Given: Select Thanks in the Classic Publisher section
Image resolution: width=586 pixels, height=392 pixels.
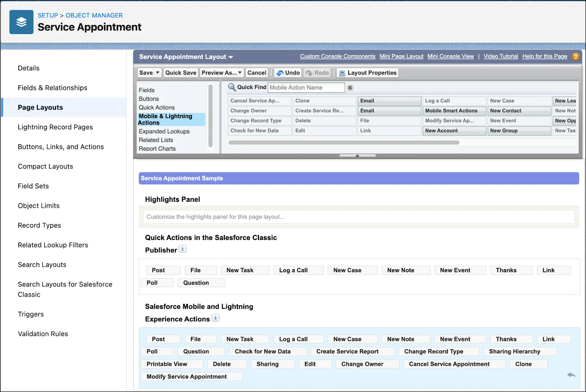Looking at the screenshot, I should pyautogui.click(x=511, y=270).
